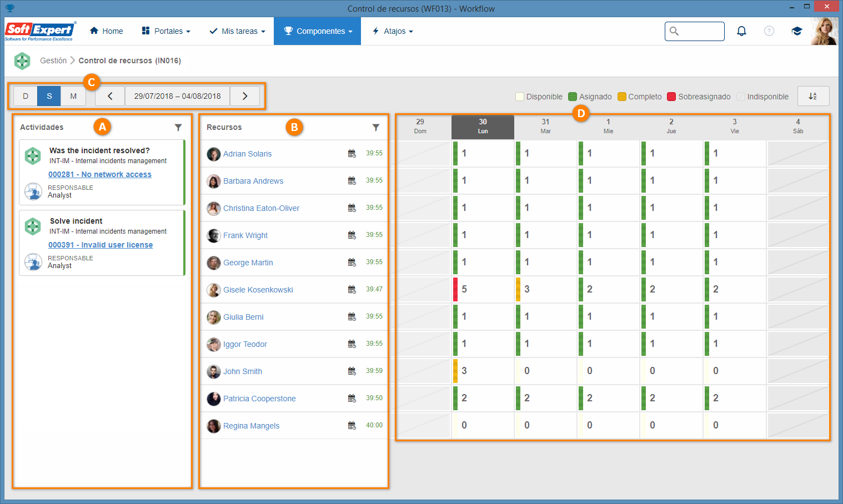Viewport: 843px width, 504px height.
Task: Click Gisele Kosenkowski overassigned Monday cell 5
Action: (x=483, y=289)
